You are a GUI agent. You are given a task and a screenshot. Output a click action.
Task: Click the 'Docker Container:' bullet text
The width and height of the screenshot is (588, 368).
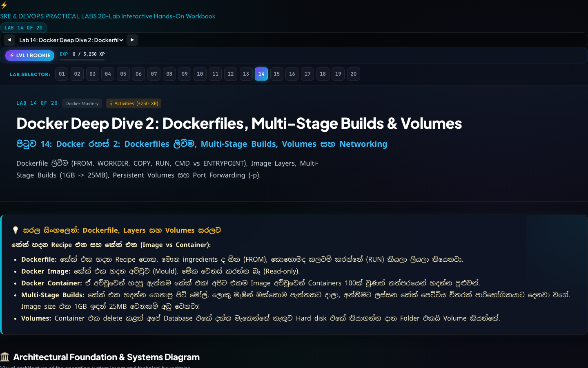51,283
